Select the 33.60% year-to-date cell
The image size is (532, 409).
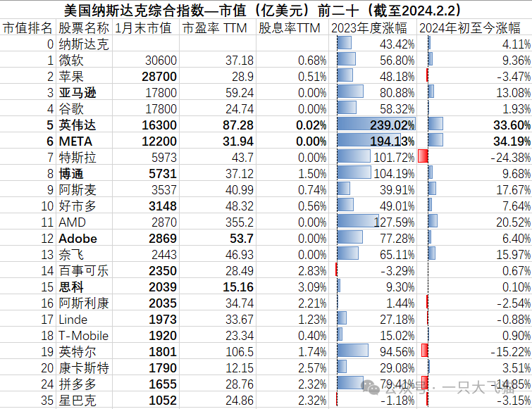point(512,125)
